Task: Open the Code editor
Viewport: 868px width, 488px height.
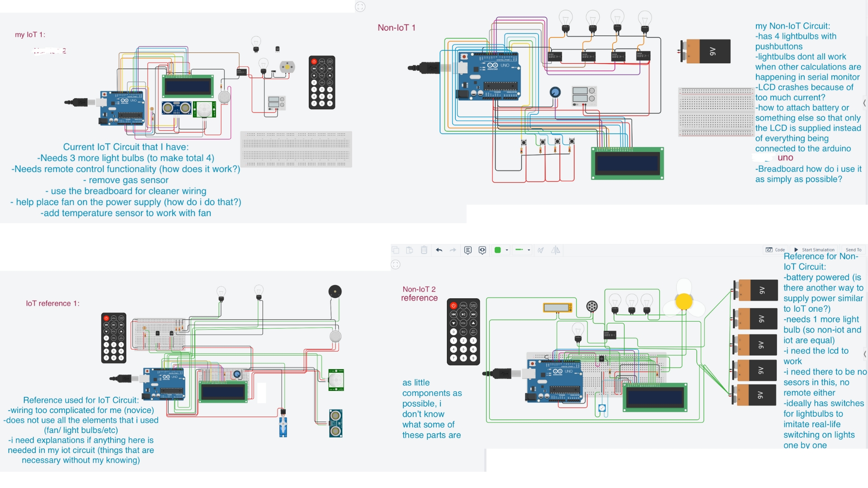Action: point(775,249)
